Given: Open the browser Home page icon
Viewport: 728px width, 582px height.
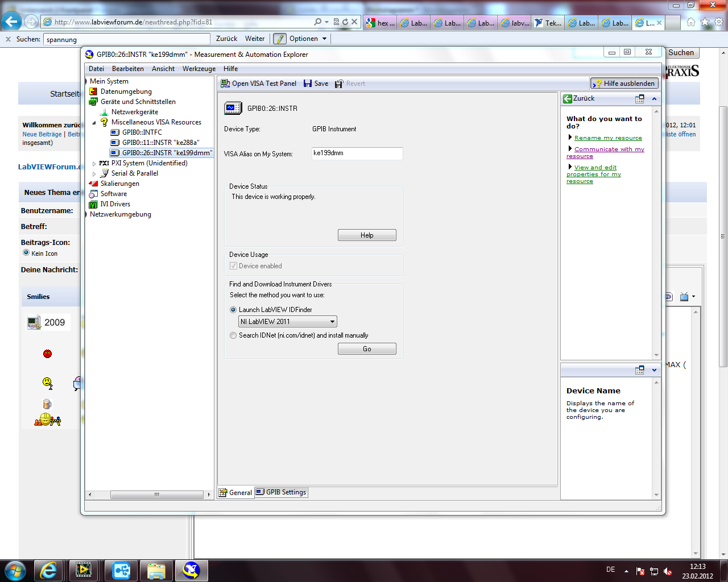Looking at the screenshot, I should pyautogui.click(x=691, y=22).
